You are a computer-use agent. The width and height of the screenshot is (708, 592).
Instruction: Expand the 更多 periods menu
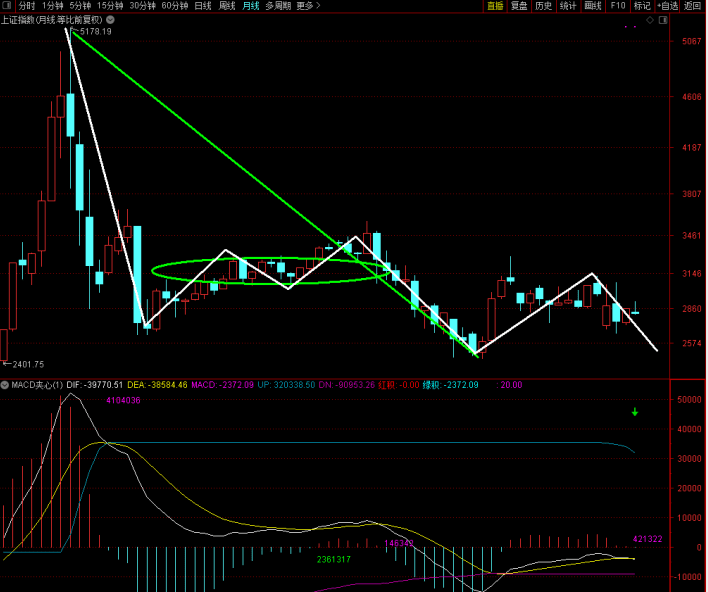tap(307, 6)
